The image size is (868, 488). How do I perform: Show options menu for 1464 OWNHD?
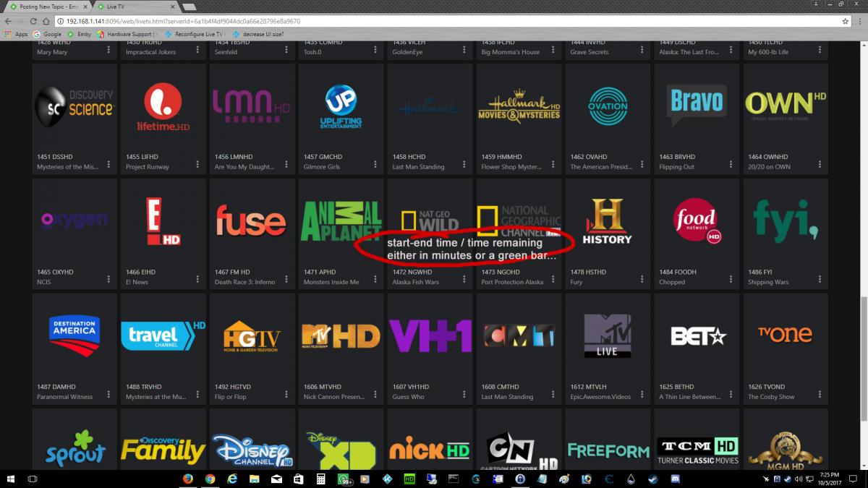820,164
